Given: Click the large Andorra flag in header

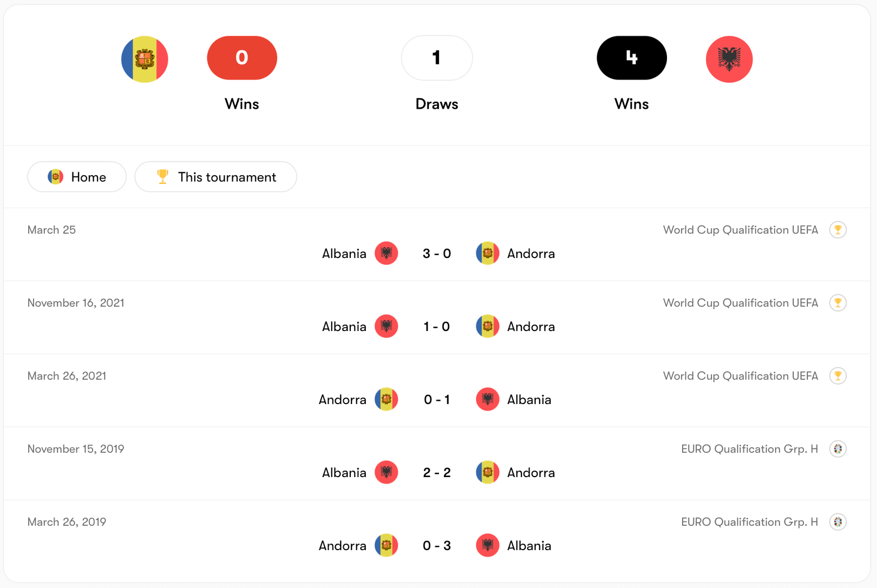Looking at the screenshot, I should point(145,59).
